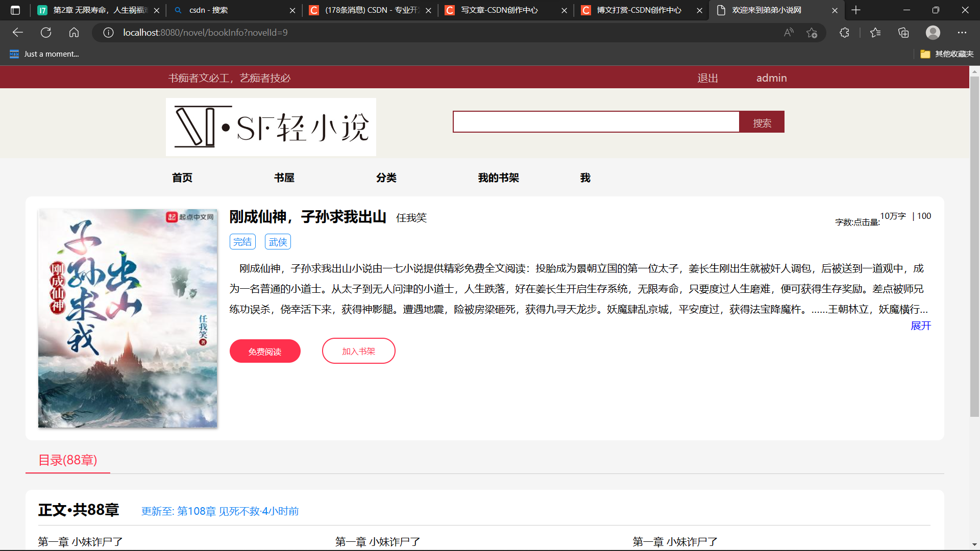Viewport: 980px width, 551px height.
Task: Click the scrollbar down arrow
Action: point(974,545)
